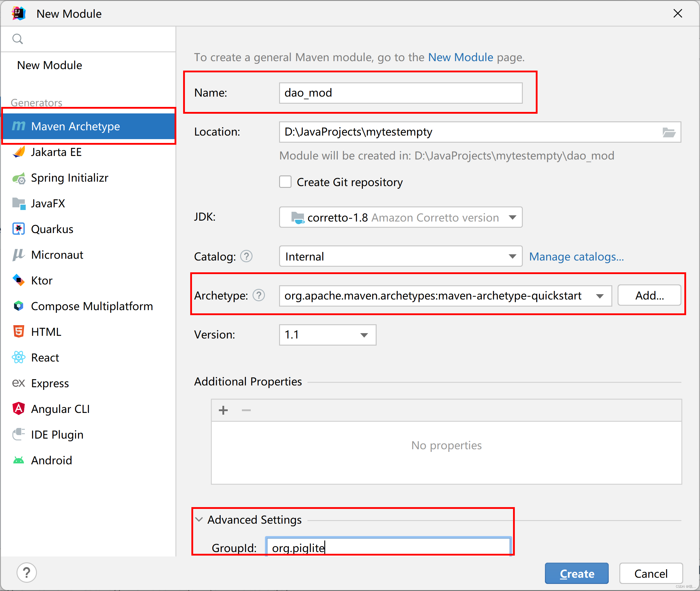Click the Name field containing dao_mod

click(x=401, y=93)
